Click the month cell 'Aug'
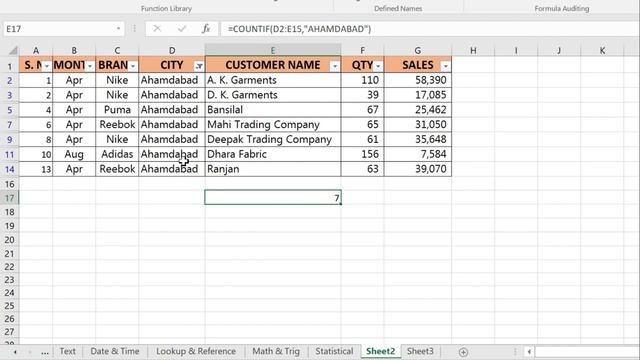This screenshot has height=360, width=640. 74,154
